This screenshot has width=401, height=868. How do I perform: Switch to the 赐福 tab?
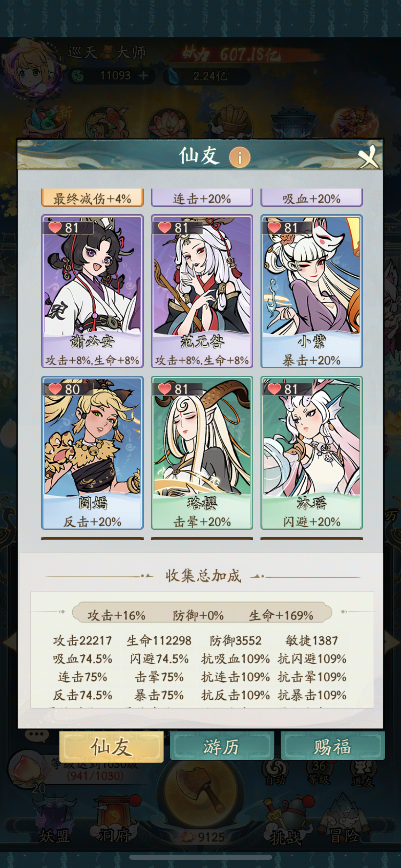pyautogui.click(x=332, y=747)
